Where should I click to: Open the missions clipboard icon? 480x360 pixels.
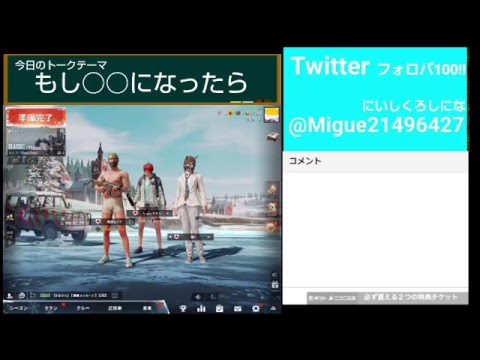(x=219, y=308)
